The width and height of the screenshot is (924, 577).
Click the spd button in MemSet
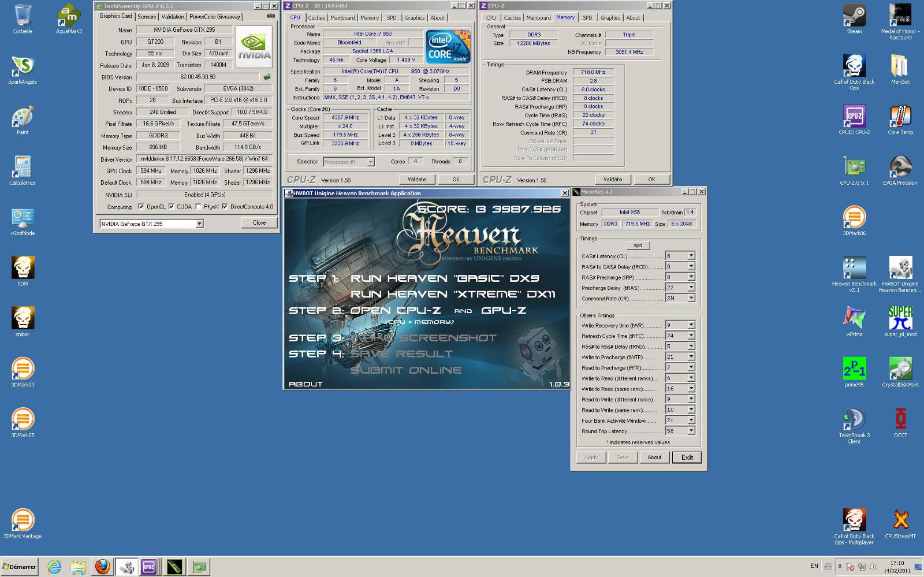638,245
